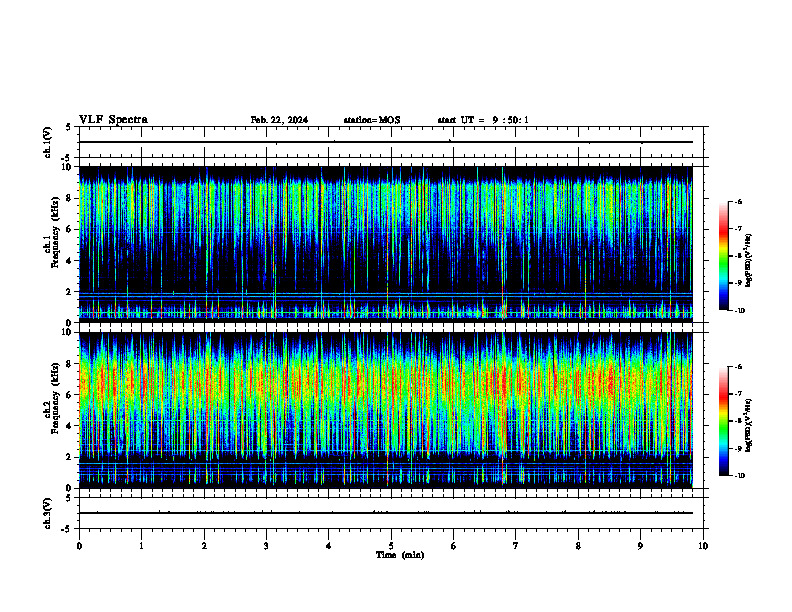Click the "4" kHz tick label of ch.2 spectrogram

point(69,426)
